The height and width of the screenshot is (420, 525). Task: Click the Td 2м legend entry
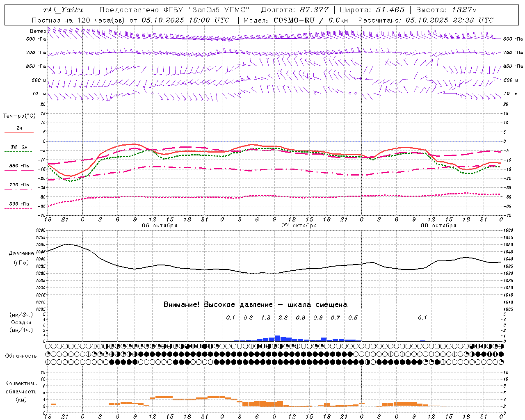click(x=19, y=147)
